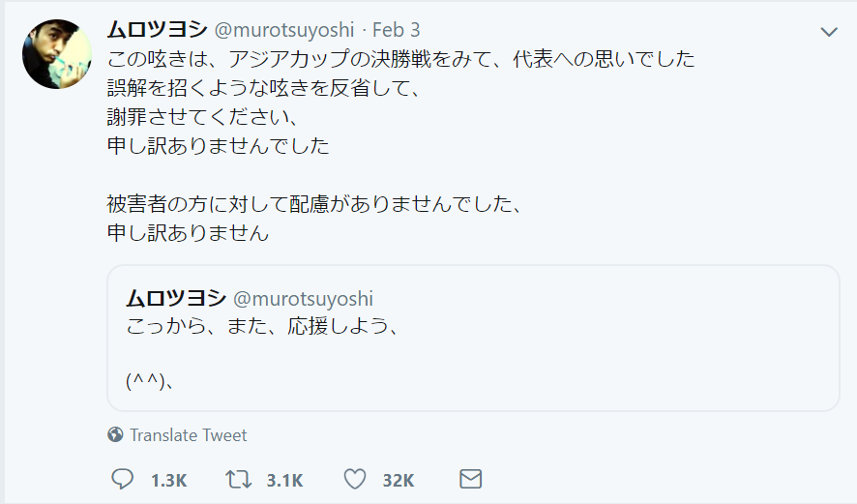Image resolution: width=857 pixels, height=504 pixels.
Task: Open the tweet permalink via Feb 3 date
Action: pos(397,31)
